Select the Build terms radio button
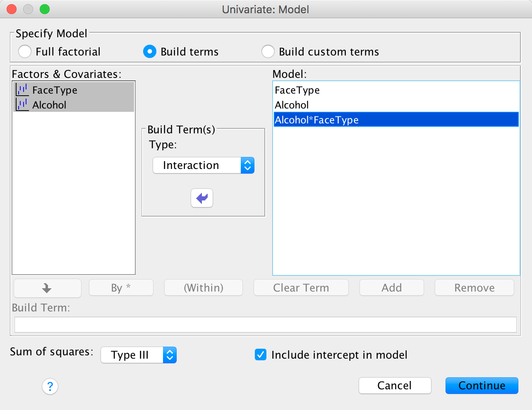The height and width of the screenshot is (410, 532). pos(150,52)
